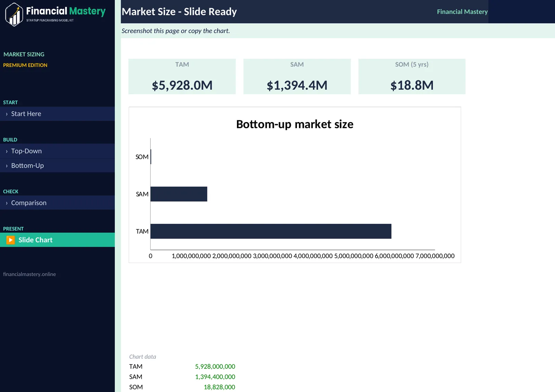Viewport: 555px width, 392px height.
Task: Click the Financial Mastery shield logo
Action: point(14,14)
